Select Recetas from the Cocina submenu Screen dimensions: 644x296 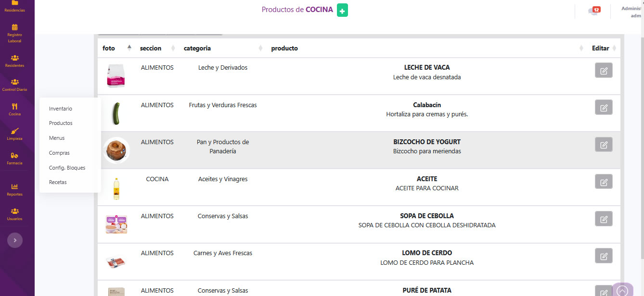pos(58,182)
